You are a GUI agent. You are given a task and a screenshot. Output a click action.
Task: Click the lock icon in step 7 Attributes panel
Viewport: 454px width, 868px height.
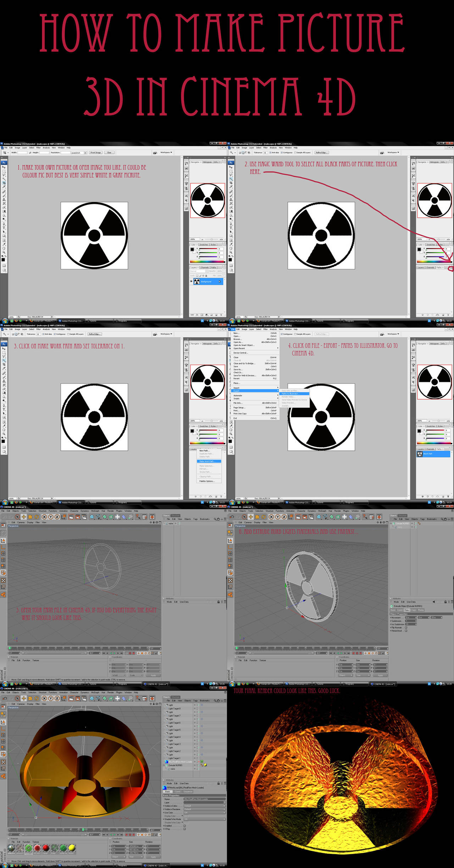(218, 783)
